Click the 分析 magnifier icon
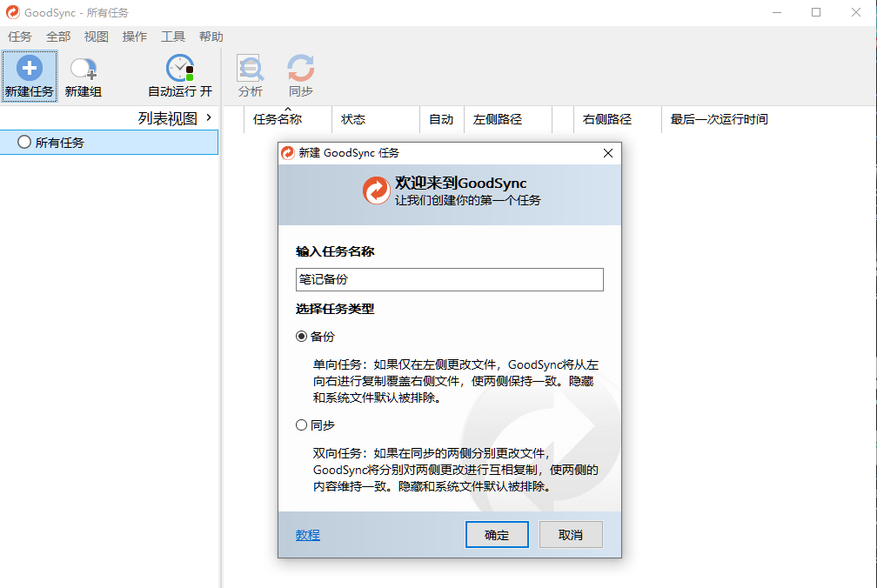Screen dimensions: 877x588 click(x=250, y=68)
